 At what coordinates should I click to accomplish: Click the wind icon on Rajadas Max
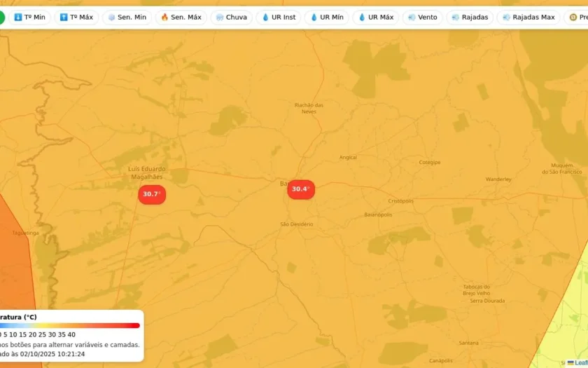click(506, 18)
